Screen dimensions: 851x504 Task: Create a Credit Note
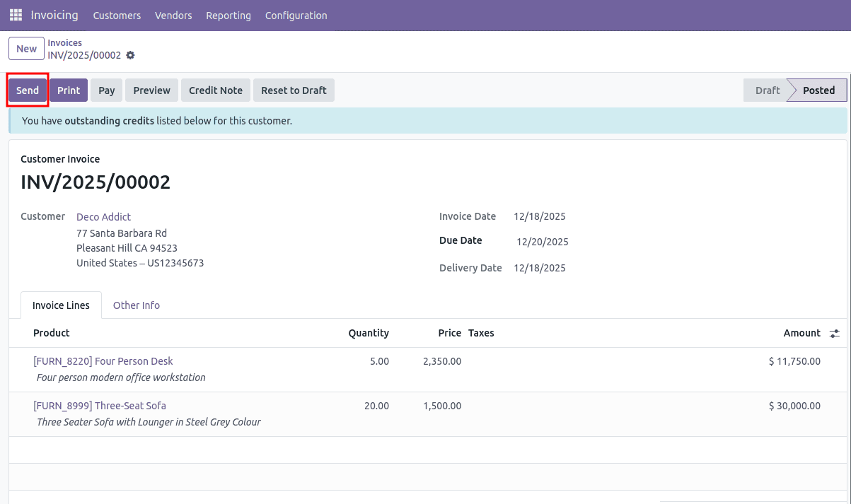point(215,90)
